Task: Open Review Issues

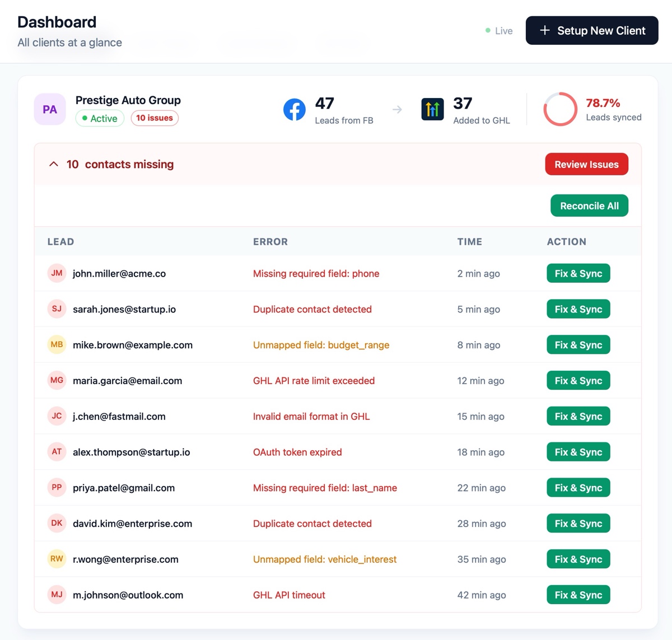Action: pyautogui.click(x=586, y=164)
